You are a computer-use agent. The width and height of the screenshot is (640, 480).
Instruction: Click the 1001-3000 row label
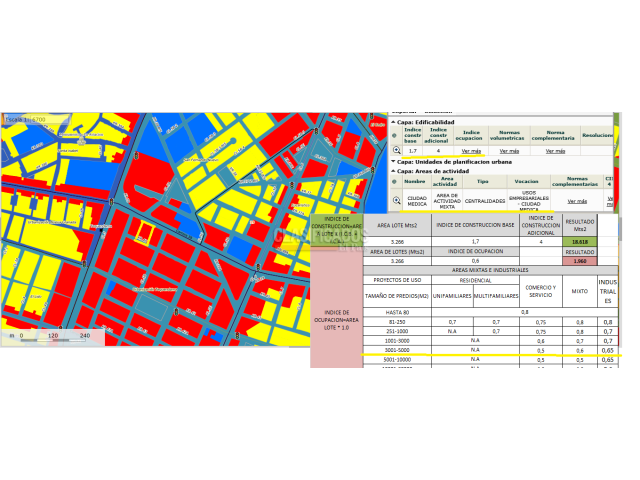coord(397,341)
